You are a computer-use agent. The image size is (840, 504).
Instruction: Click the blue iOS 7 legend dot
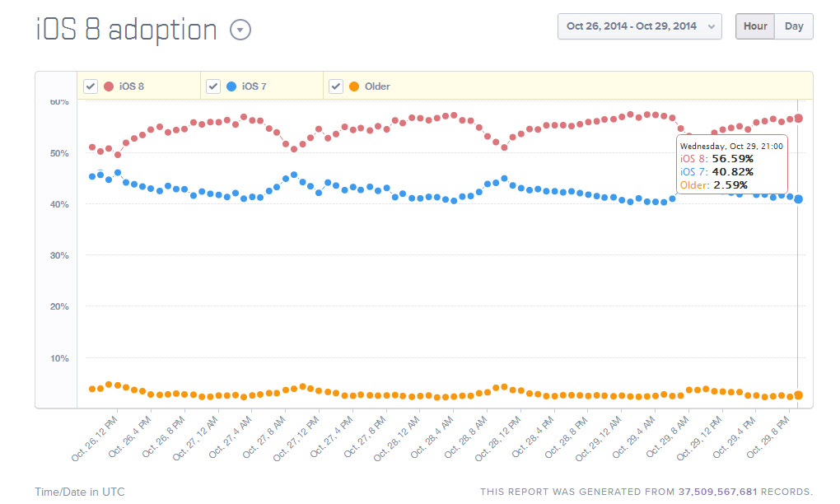(231, 86)
